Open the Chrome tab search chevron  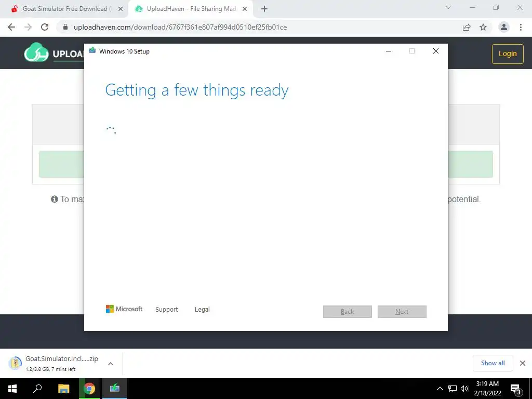[448, 7]
